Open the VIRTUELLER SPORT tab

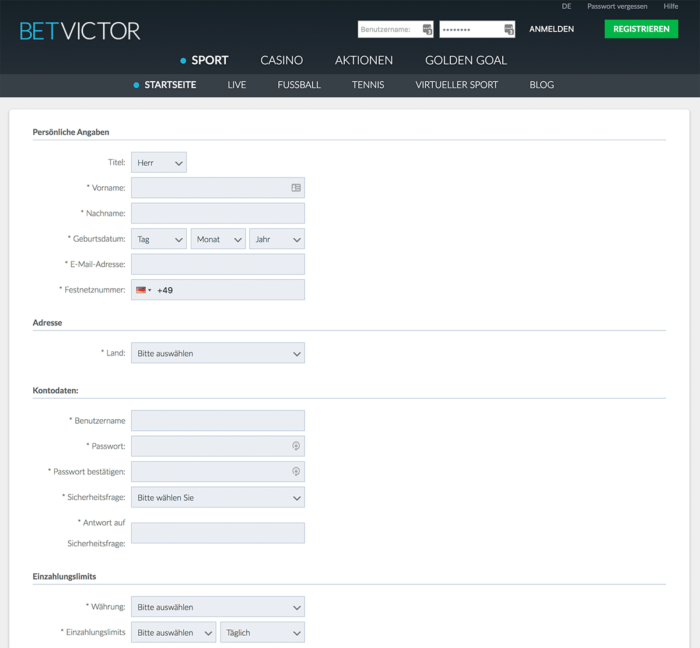pyautogui.click(x=457, y=85)
